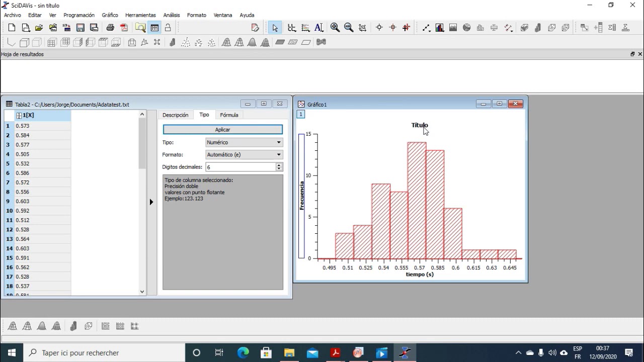
Task: Click the padlock icon in the toolbar
Action: point(168,28)
